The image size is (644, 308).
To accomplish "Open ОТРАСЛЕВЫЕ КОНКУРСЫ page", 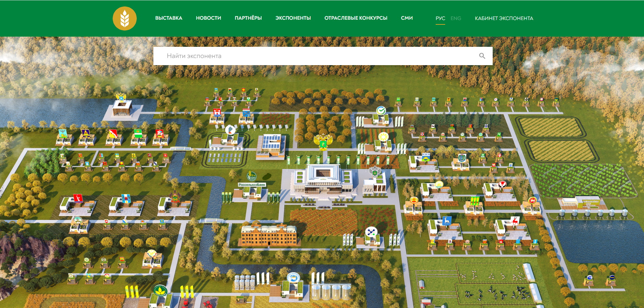I will (x=356, y=18).
